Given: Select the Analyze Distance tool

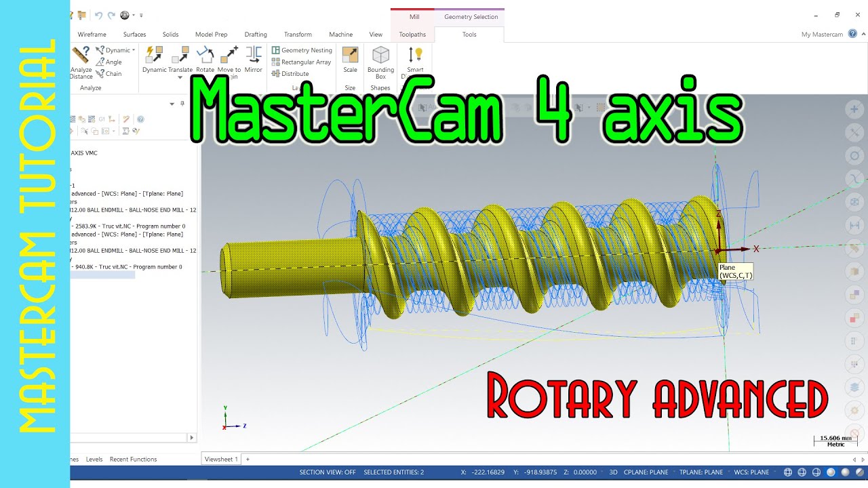Looking at the screenshot, I should tap(81, 63).
